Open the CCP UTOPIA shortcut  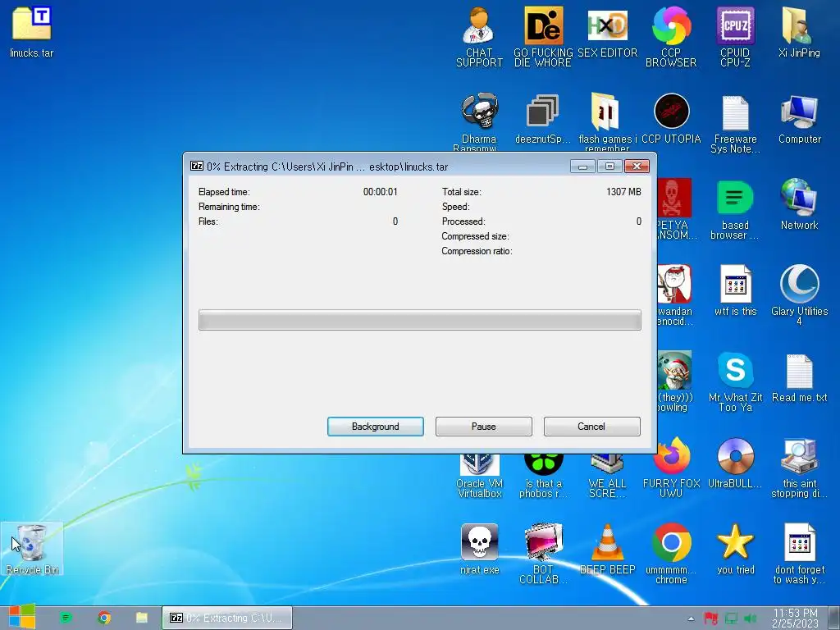click(671, 119)
